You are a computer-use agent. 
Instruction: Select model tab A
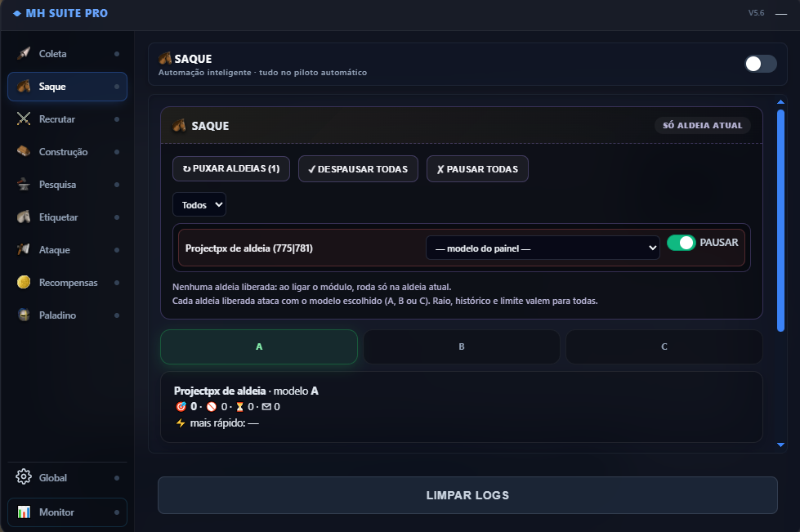pyautogui.click(x=259, y=346)
